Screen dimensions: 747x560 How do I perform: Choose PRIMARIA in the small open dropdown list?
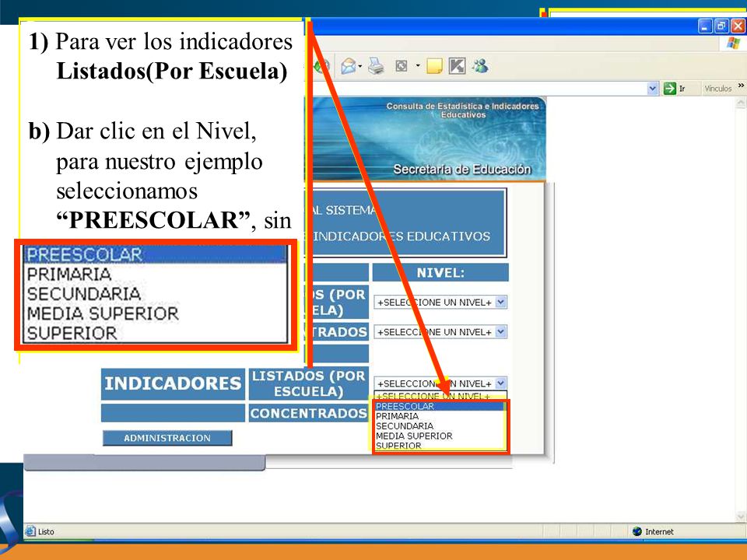[439, 416]
